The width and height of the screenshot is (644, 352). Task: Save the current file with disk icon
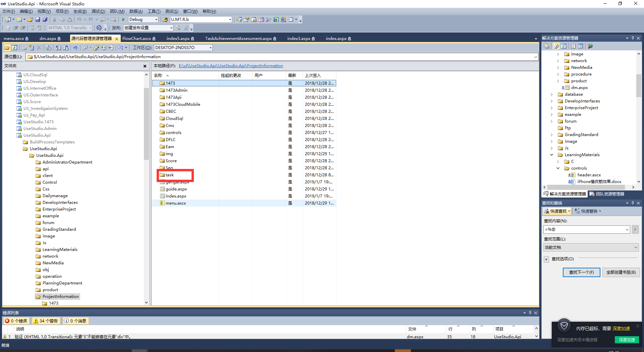[38, 19]
